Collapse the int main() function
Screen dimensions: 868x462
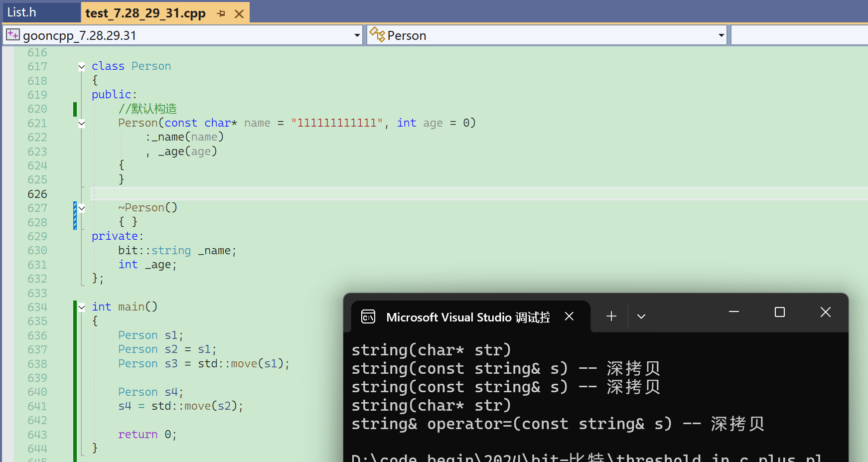(x=82, y=308)
